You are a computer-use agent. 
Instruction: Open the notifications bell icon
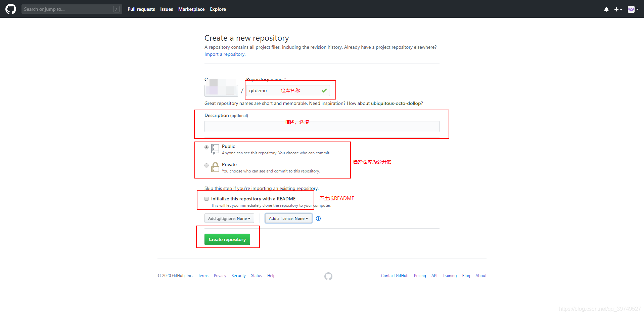pyautogui.click(x=606, y=9)
